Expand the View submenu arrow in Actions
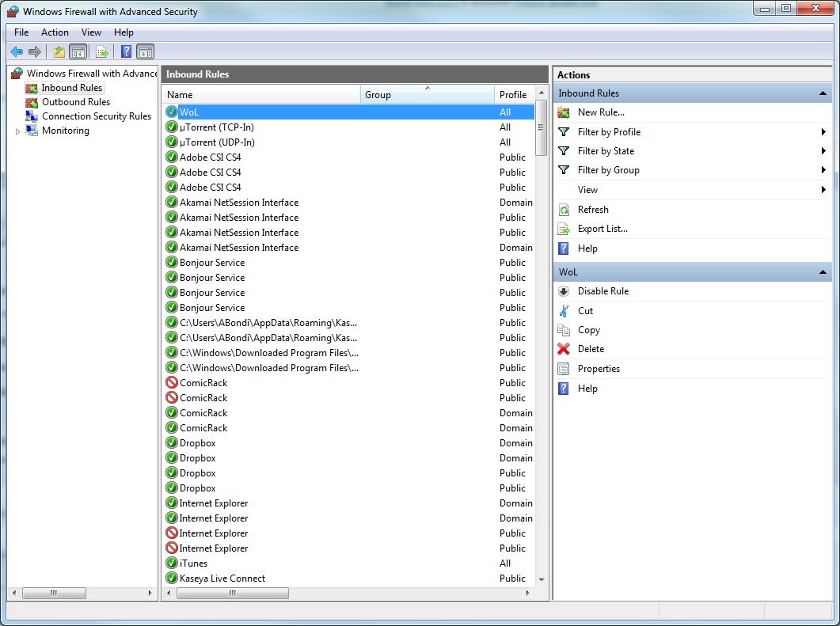 [x=823, y=190]
